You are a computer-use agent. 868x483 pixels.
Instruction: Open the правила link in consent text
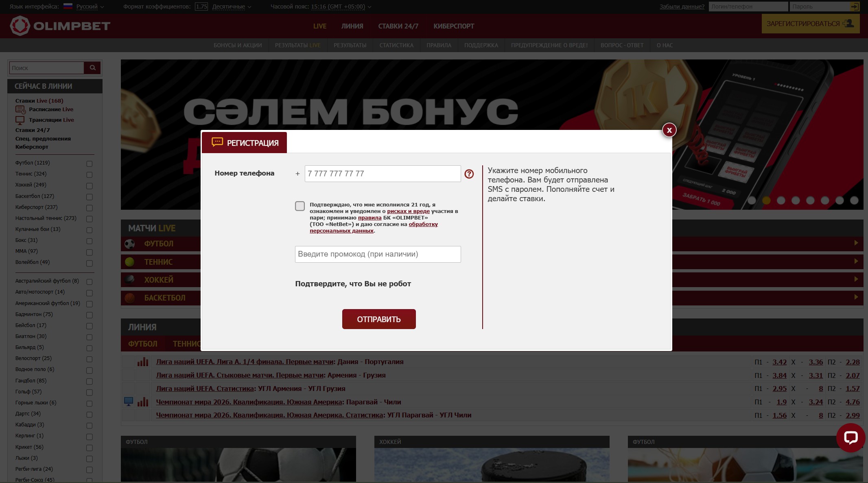pos(370,217)
